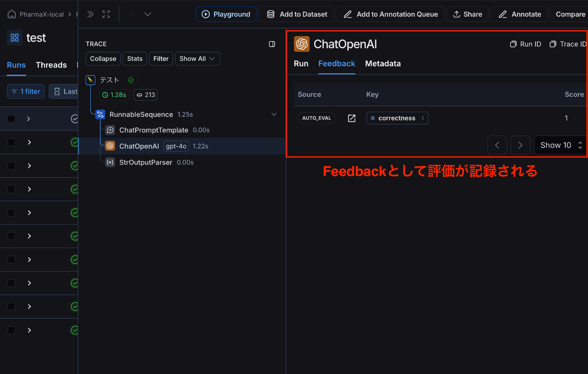
Task: Click the ChatPromptTemplate prompt icon
Action: click(110, 130)
